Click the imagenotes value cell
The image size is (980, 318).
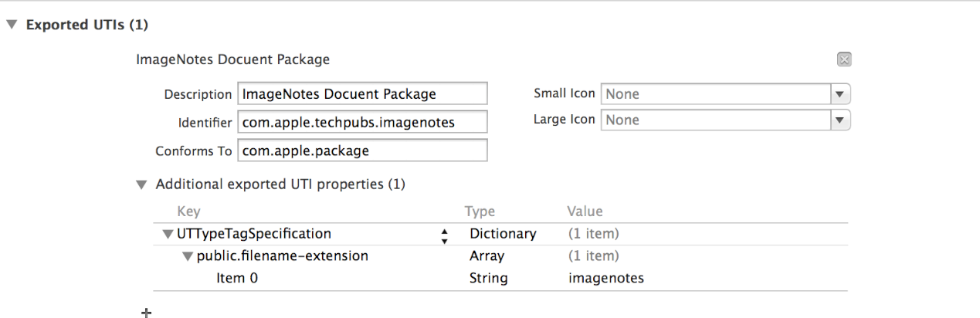(x=605, y=278)
